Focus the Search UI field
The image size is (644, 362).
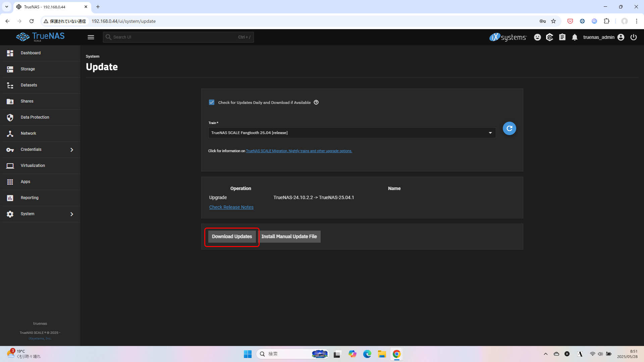pos(178,37)
